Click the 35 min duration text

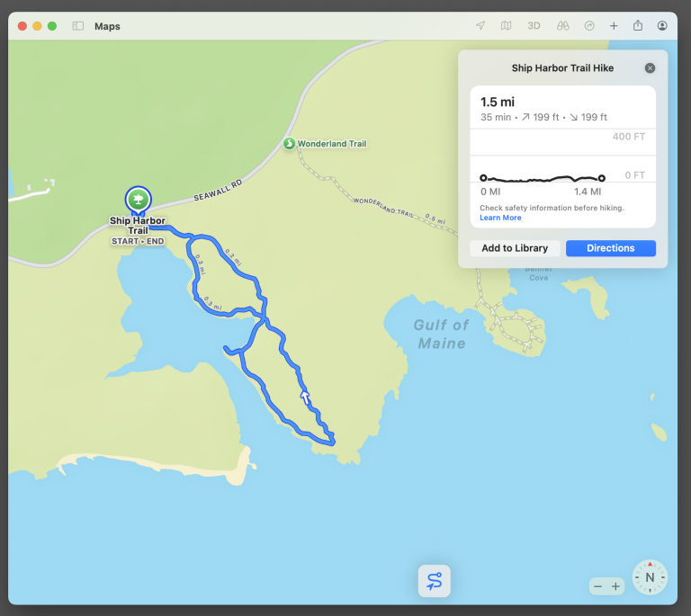coord(496,117)
